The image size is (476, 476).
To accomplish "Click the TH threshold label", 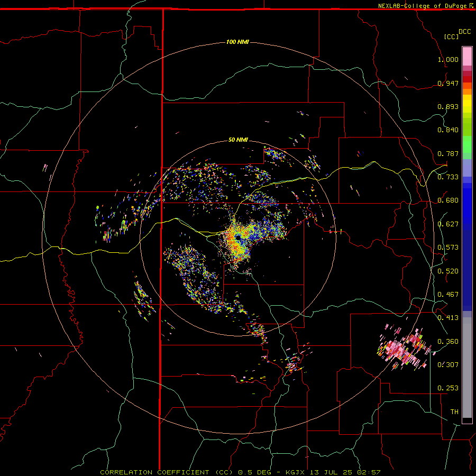I will [454, 412].
